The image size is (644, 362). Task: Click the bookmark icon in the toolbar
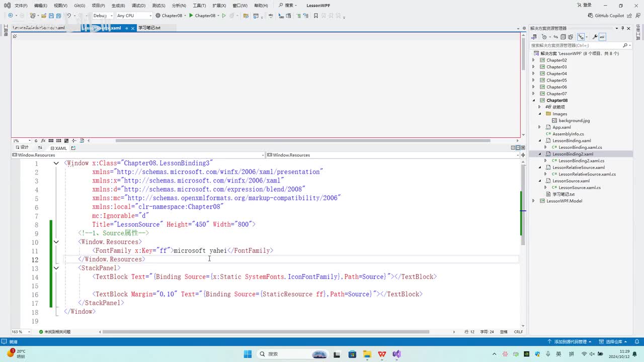click(316, 16)
